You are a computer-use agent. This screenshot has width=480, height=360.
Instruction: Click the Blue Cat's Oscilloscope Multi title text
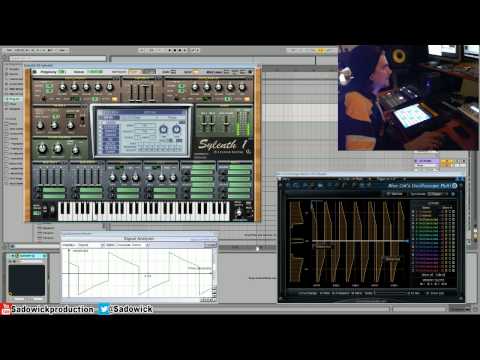click(x=419, y=186)
